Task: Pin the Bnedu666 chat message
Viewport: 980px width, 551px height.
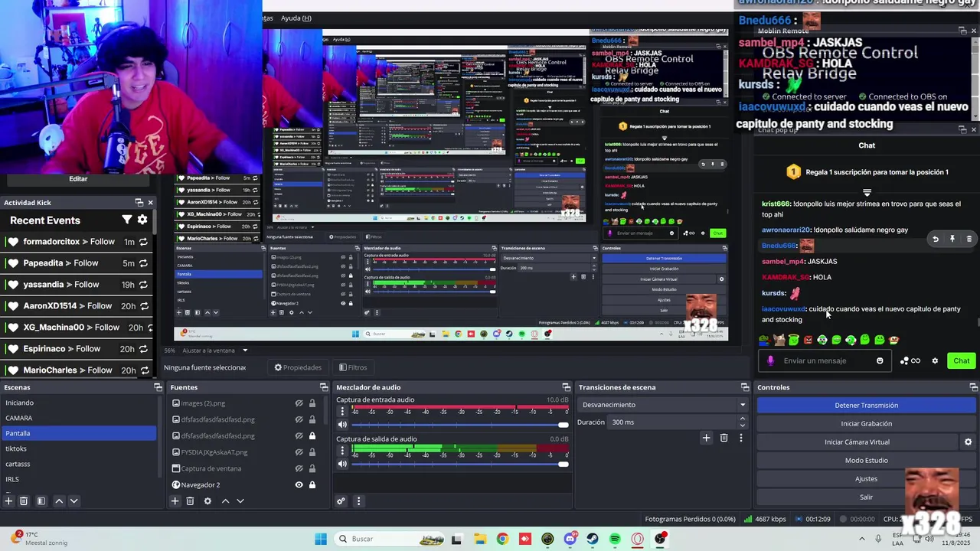Action: click(x=952, y=239)
